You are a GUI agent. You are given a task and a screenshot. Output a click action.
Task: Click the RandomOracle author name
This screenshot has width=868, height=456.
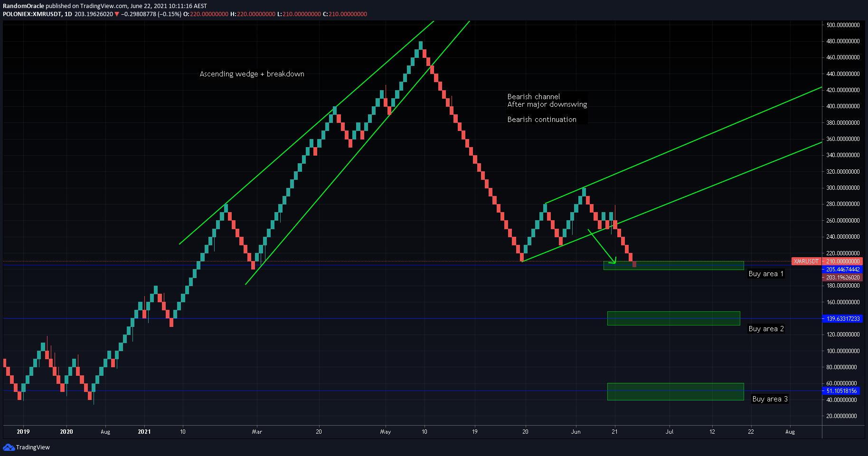pyautogui.click(x=23, y=6)
